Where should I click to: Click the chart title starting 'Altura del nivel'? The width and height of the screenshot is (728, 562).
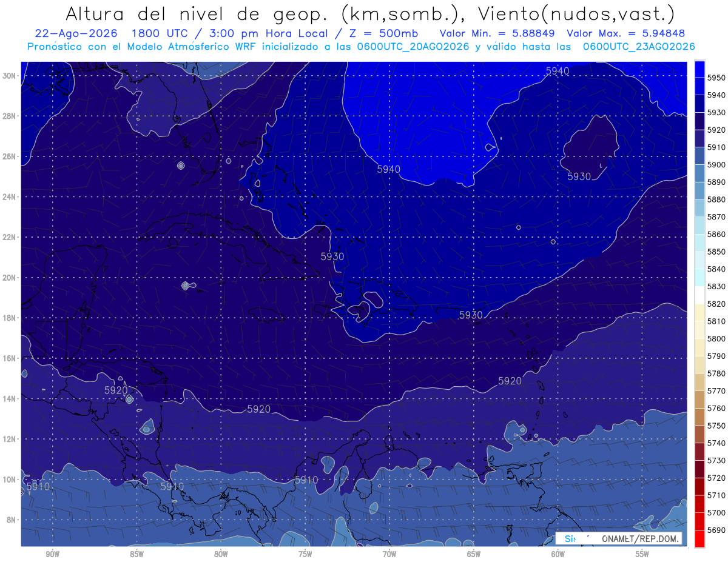click(369, 13)
